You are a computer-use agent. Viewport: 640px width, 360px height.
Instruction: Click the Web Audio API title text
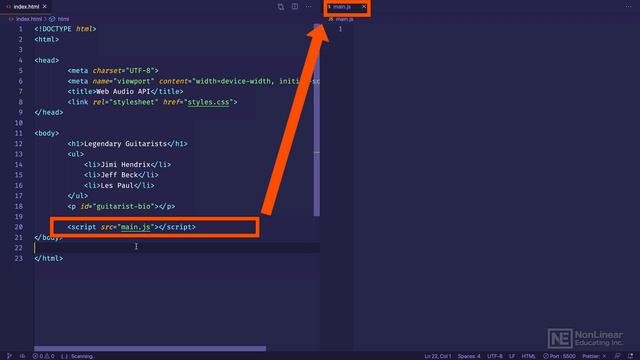pos(123,91)
